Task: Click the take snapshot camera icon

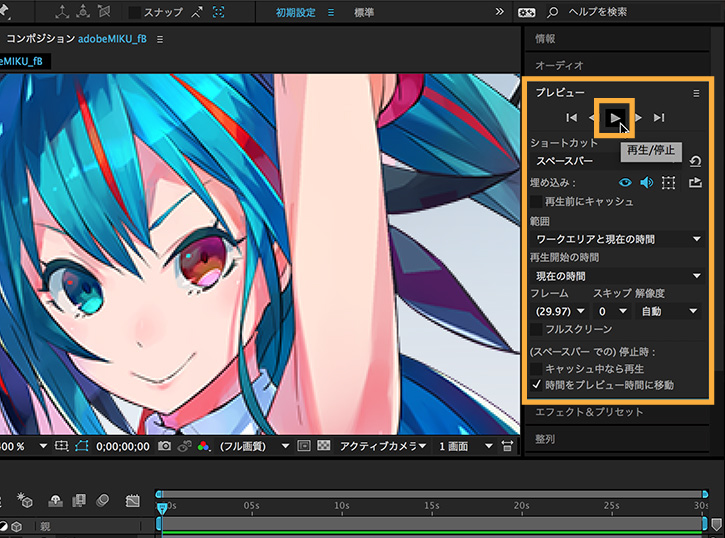Action: 164,446
